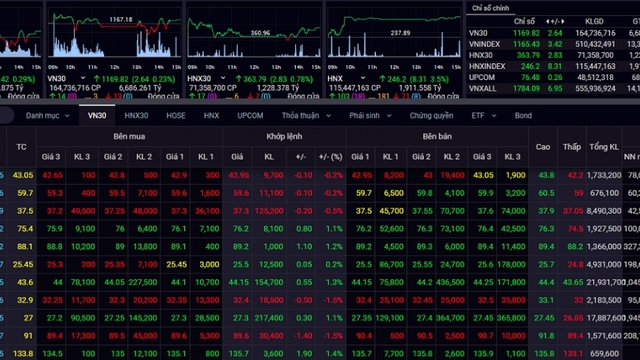Click the VN30 intraday chart thumbnail
The height and width of the screenshot is (360, 640).
pos(114,36)
